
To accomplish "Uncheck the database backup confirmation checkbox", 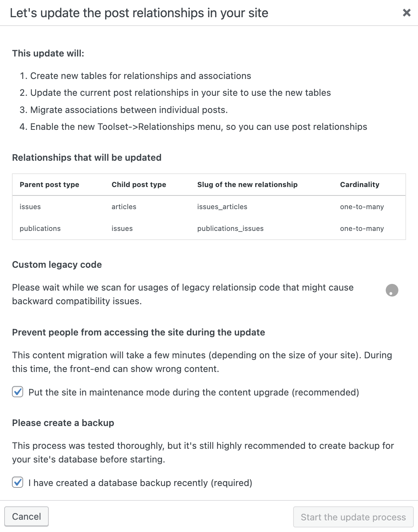I will [x=18, y=482].
